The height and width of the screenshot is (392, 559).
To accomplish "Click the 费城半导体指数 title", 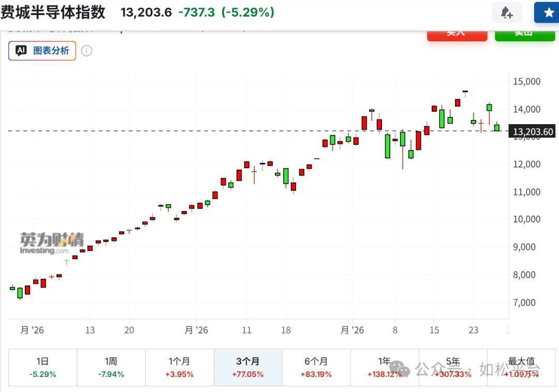I will tap(53, 12).
